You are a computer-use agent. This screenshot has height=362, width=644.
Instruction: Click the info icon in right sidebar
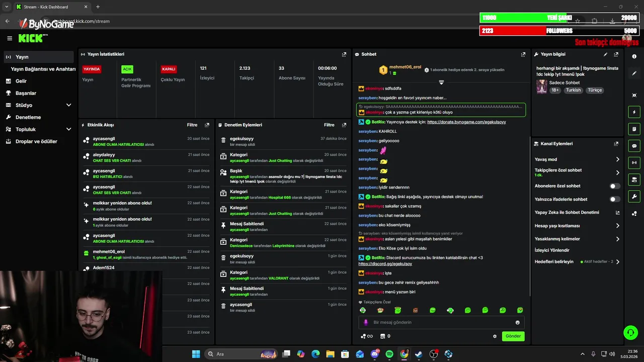(x=634, y=56)
